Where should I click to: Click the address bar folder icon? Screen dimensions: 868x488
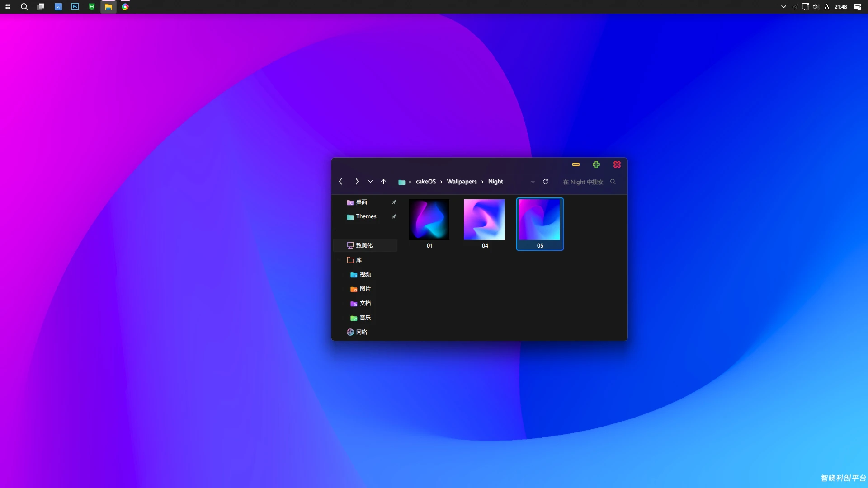(401, 182)
